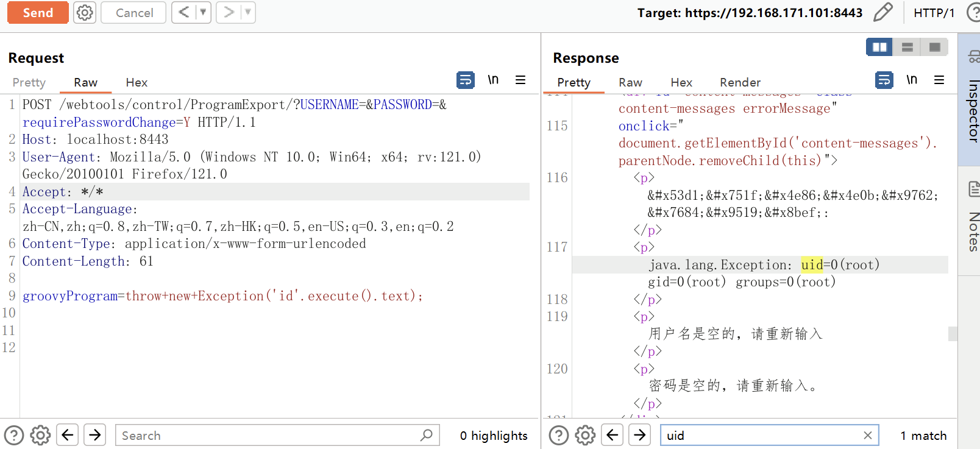Image resolution: width=980 pixels, height=449 pixels.
Task: Open forward history dropdown arrow
Action: [x=247, y=12]
